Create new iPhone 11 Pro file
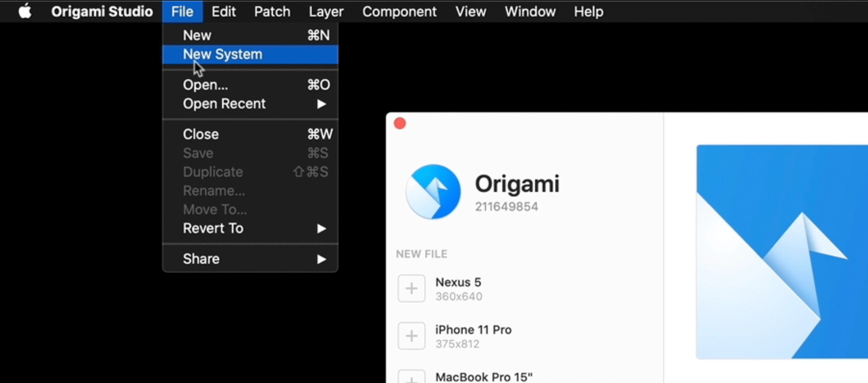 [473, 336]
